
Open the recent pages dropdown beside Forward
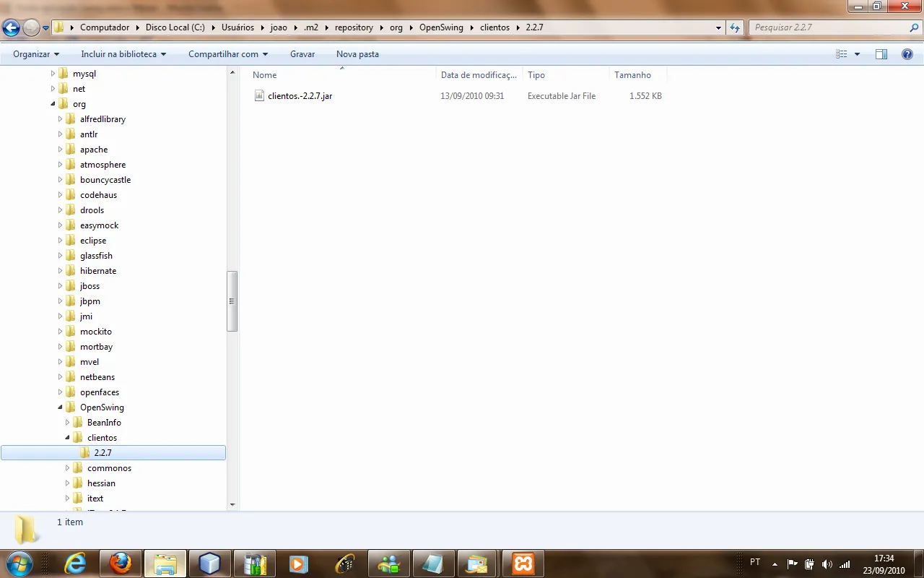click(x=46, y=28)
